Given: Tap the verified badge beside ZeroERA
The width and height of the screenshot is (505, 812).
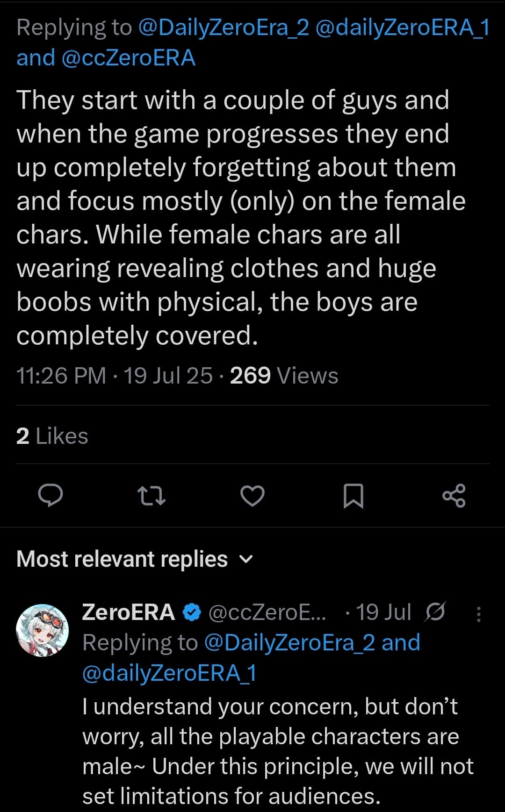Looking at the screenshot, I should (x=191, y=613).
